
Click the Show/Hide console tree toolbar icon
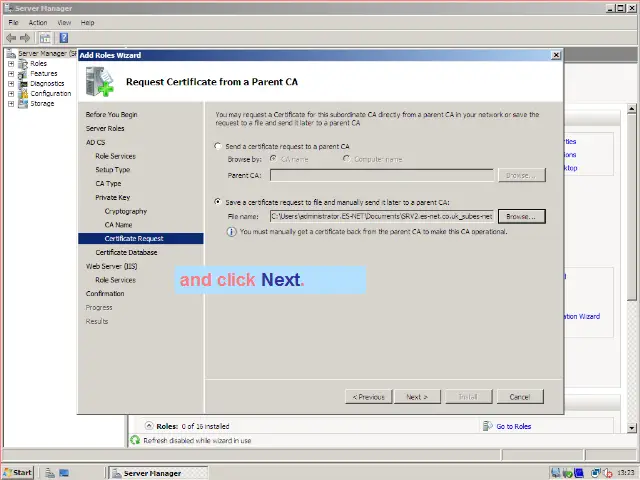coord(45,38)
